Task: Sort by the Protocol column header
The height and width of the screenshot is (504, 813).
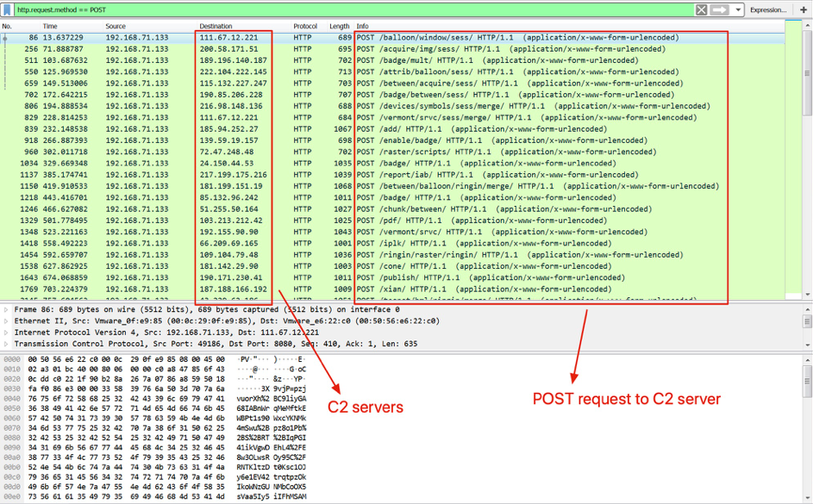Action: (x=305, y=26)
